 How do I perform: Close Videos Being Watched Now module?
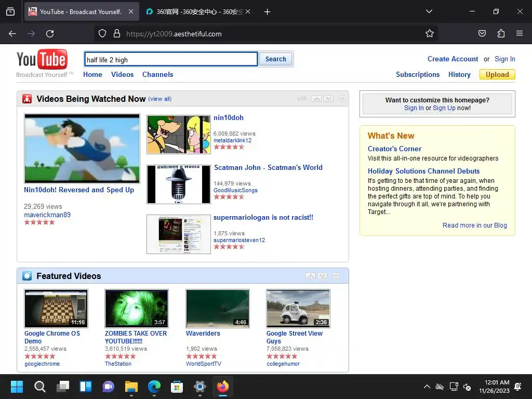342,99
